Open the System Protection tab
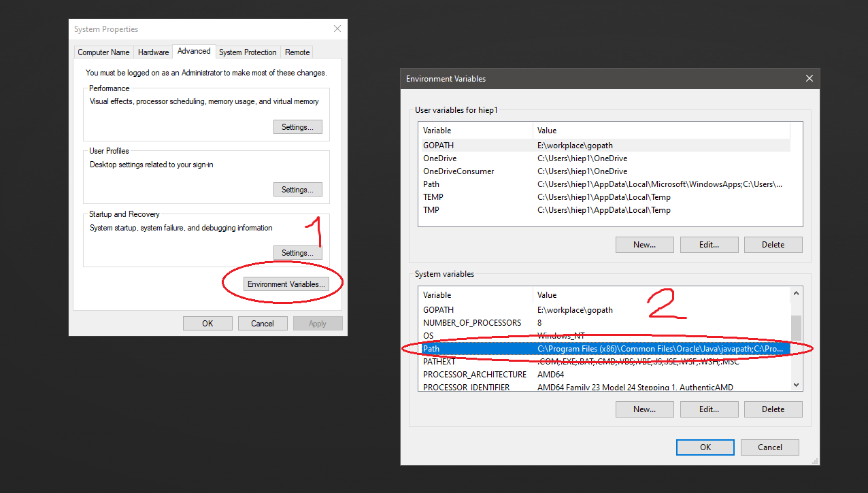Image resolution: width=868 pixels, height=493 pixels. 248,52
